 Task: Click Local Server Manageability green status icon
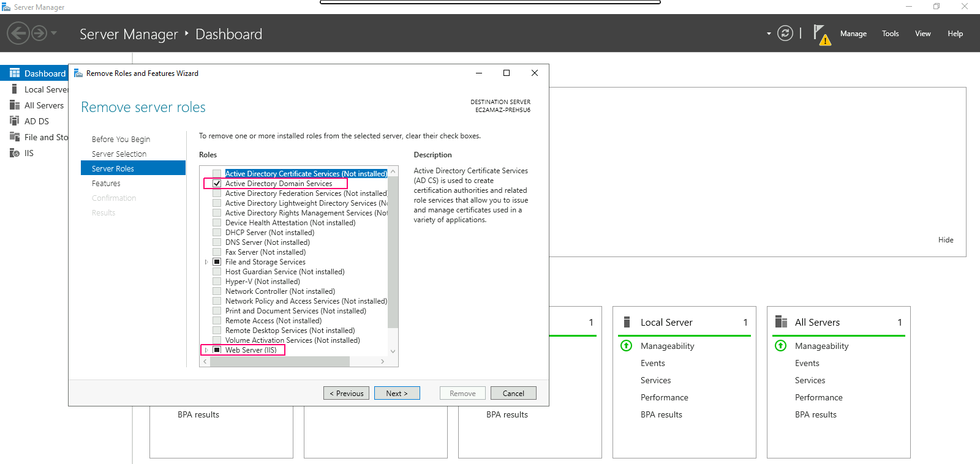(626, 346)
